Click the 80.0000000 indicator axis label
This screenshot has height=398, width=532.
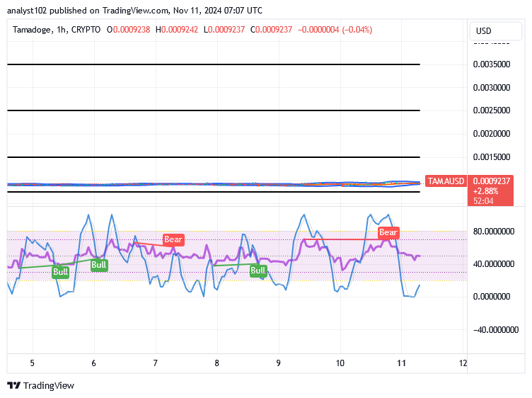coord(494,232)
